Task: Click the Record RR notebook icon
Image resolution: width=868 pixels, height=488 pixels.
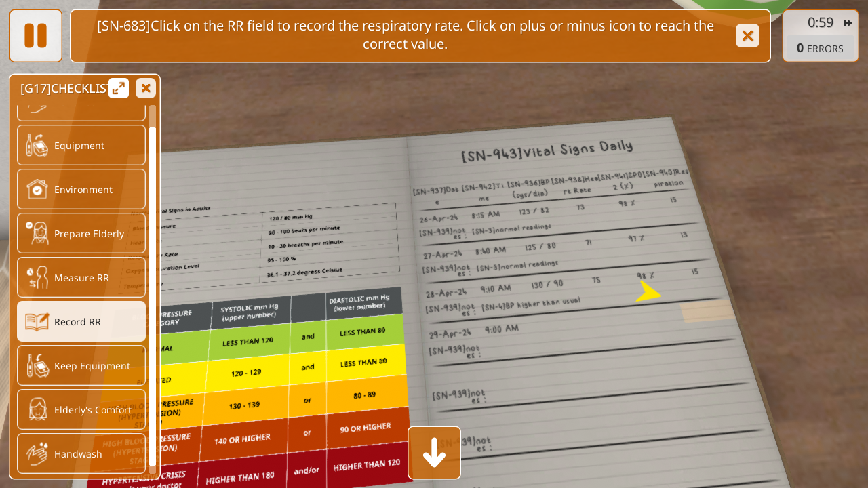Action: 37,321
